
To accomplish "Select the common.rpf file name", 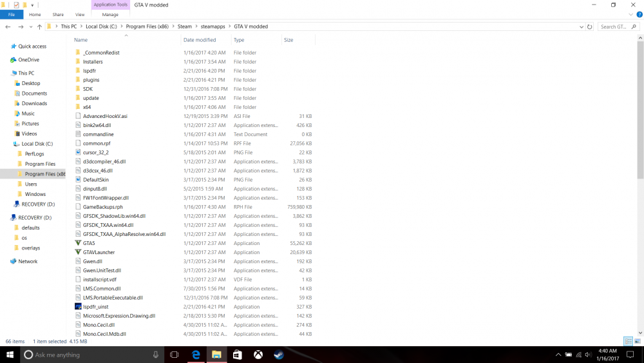I will click(97, 143).
